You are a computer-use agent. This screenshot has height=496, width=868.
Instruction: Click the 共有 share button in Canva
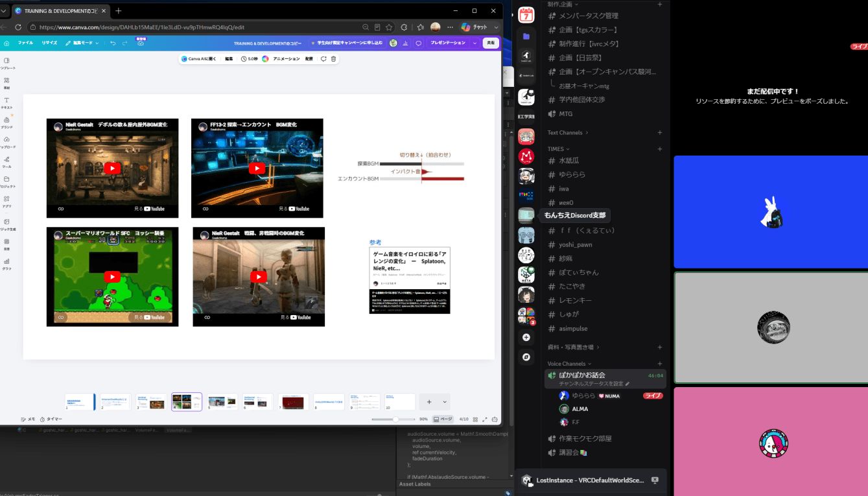tap(491, 43)
